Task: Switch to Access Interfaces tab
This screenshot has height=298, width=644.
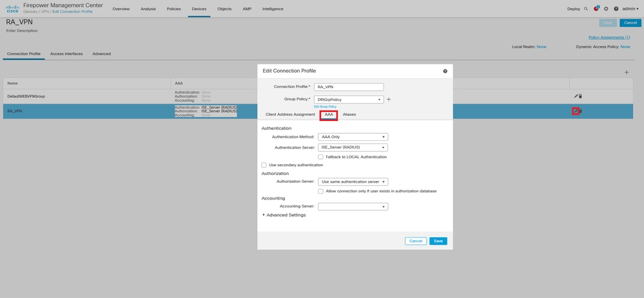Action: click(x=66, y=53)
